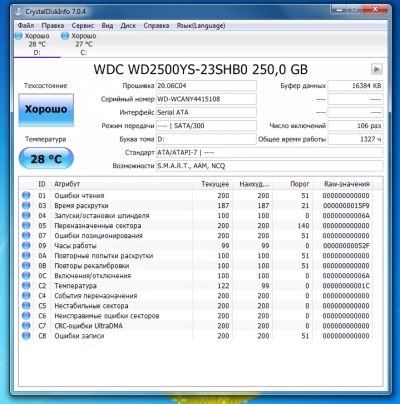Select the C: drive status icon

coord(65,36)
